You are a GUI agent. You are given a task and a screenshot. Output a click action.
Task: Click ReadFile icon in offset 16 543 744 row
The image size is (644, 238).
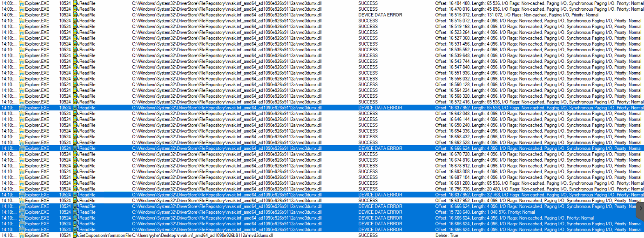point(76,61)
